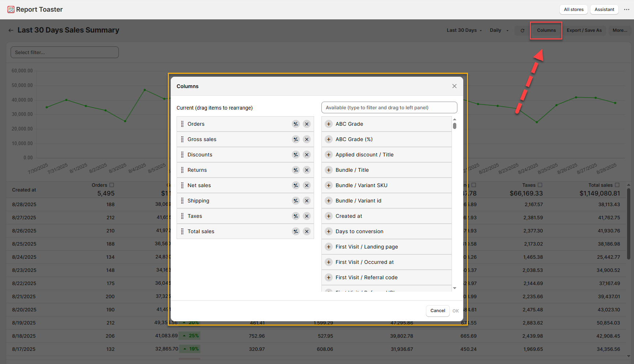Image resolution: width=634 pixels, height=364 pixels.
Task: Open the More... options menu
Action: point(620,30)
